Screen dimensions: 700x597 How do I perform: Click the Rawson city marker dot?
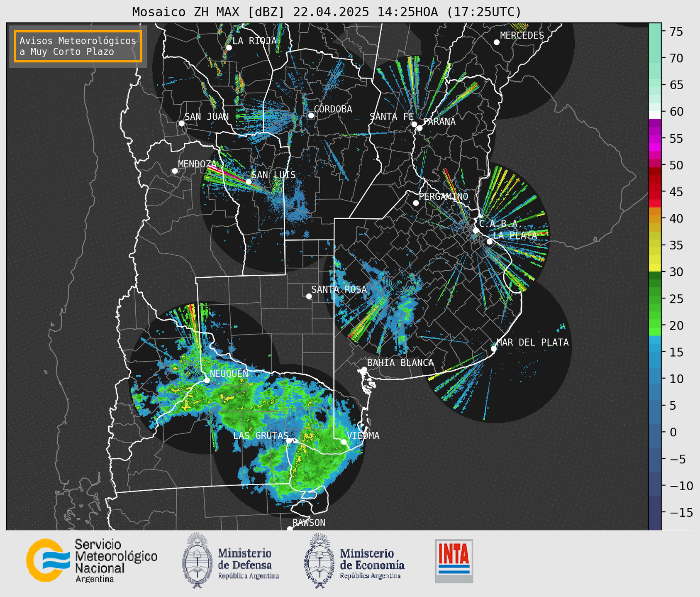tap(290, 528)
